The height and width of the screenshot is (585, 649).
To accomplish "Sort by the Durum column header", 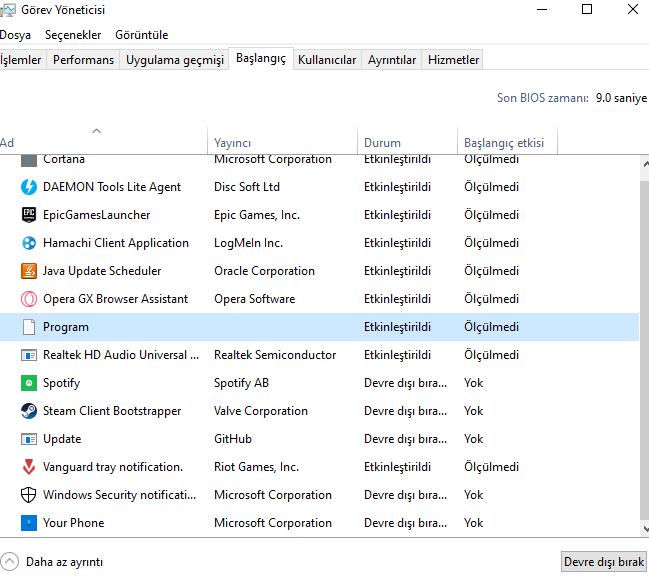I will coord(407,141).
